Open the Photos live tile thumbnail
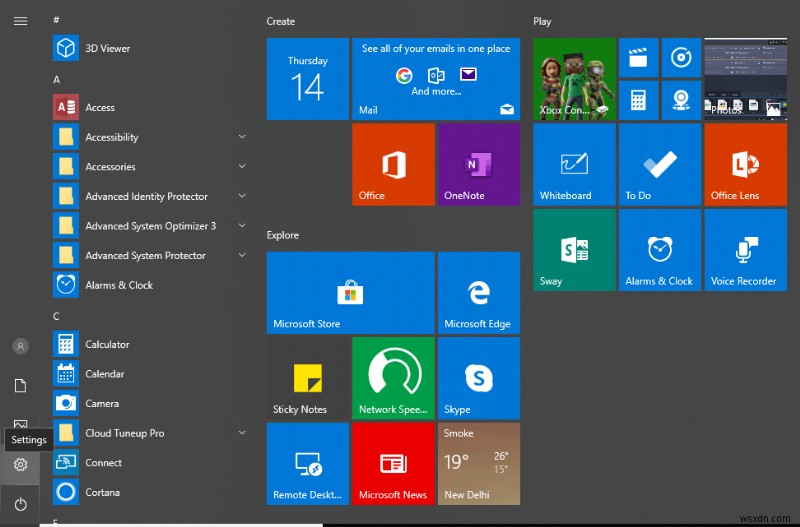The image size is (800, 527). 744,78
